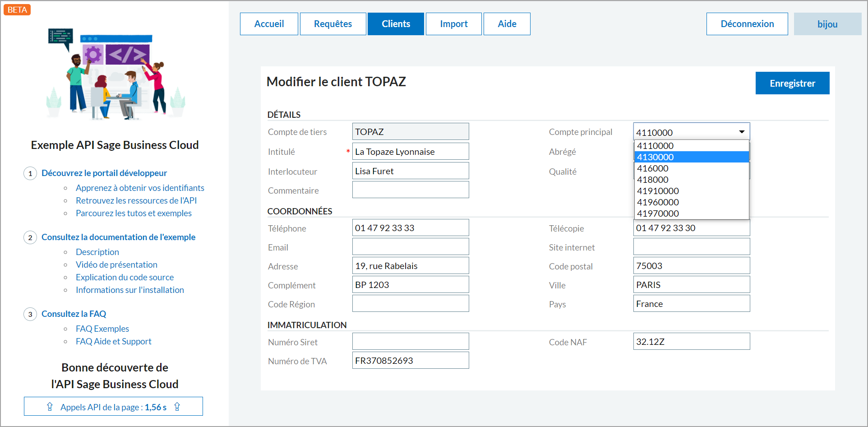Open Consultez la documentation de l'exemple
868x427 pixels.
pos(118,237)
